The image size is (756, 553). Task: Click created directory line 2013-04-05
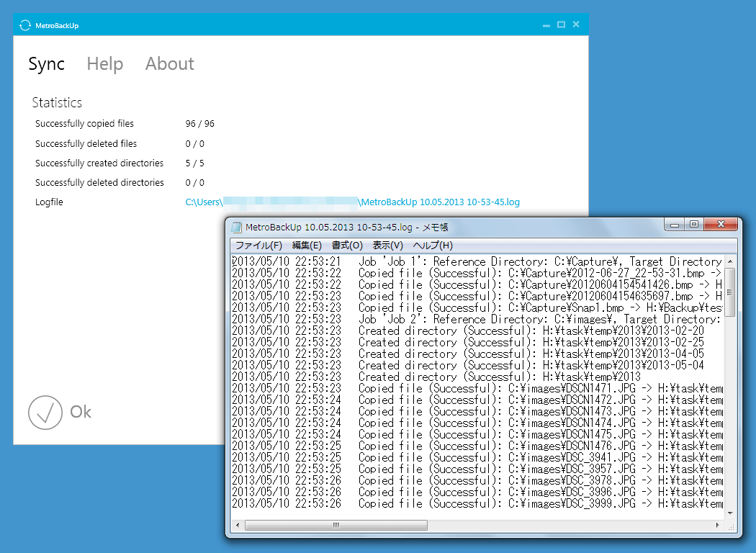click(468, 354)
